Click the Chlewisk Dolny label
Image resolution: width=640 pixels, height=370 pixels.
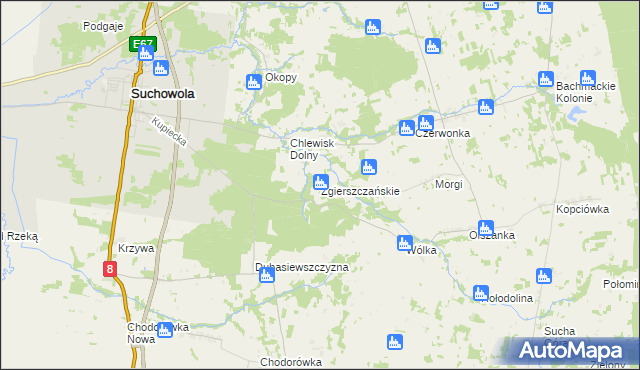pos(312,149)
